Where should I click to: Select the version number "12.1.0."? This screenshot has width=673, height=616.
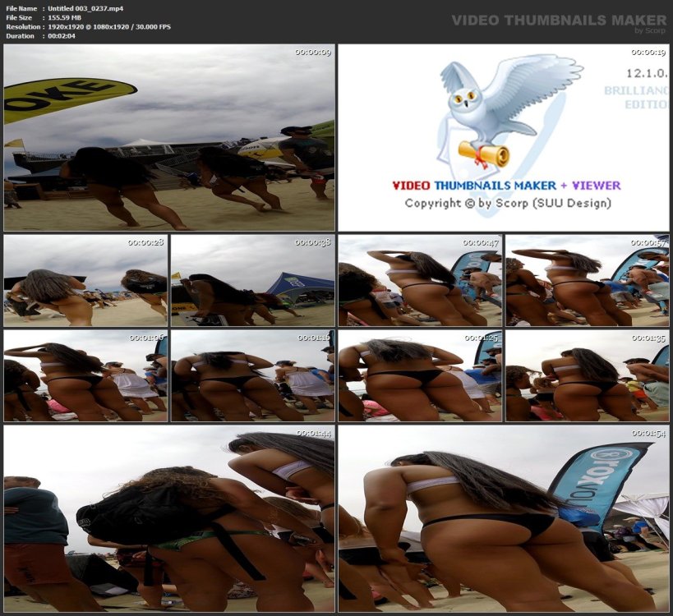click(647, 73)
